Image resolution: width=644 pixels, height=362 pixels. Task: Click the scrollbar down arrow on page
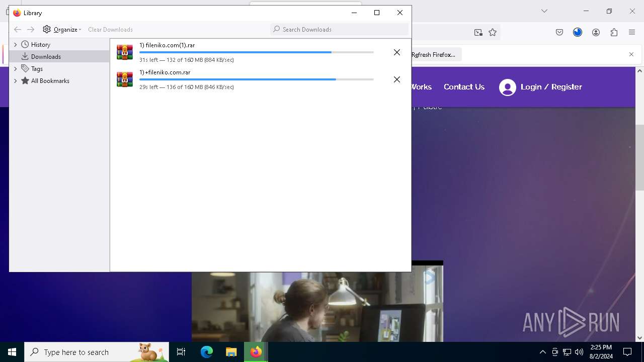pyautogui.click(x=639, y=338)
